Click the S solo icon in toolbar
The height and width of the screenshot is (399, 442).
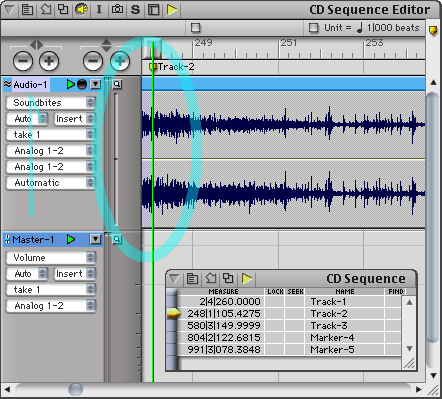pos(135,10)
